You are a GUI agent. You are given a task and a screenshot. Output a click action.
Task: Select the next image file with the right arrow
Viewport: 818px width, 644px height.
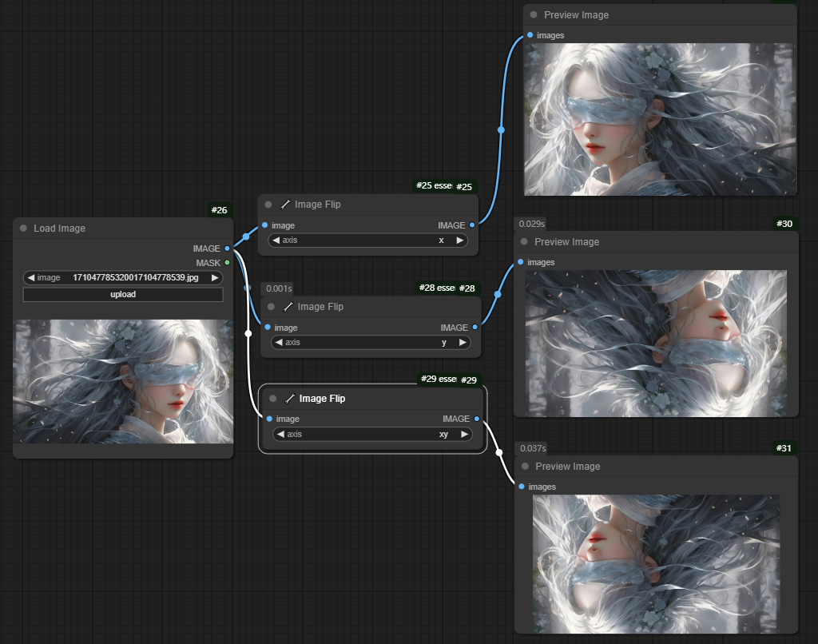click(x=215, y=278)
